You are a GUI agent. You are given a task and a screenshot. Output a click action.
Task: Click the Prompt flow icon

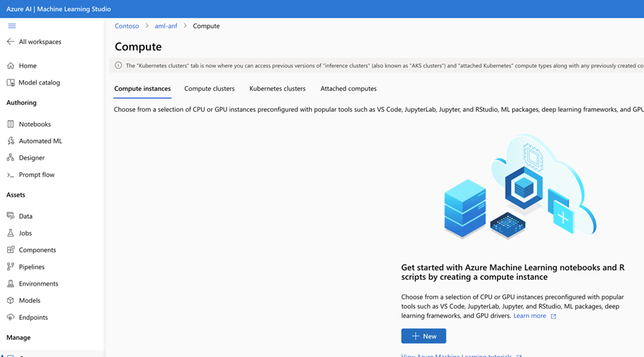(11, 175)
